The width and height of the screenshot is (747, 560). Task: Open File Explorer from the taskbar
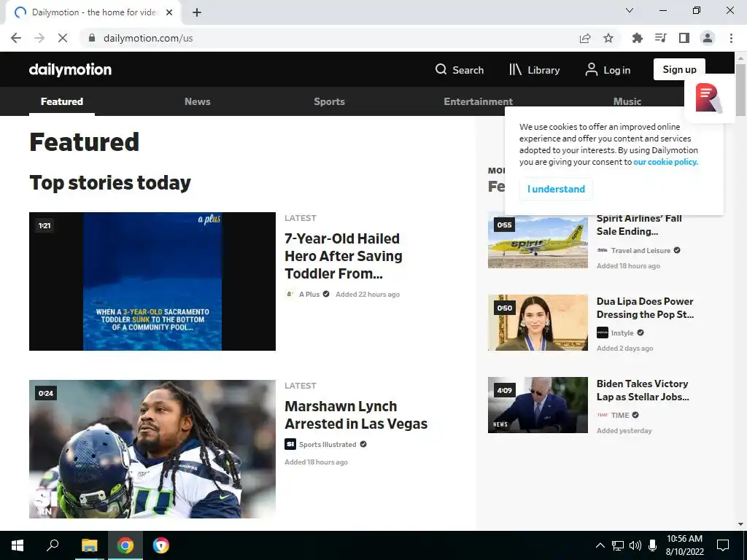click(x=89, y=545)
